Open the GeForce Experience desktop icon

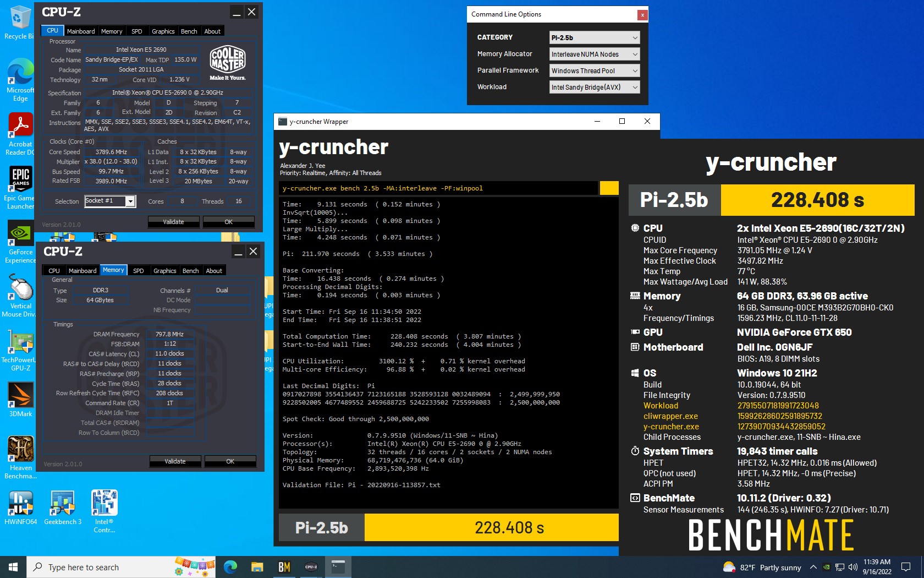click(20, 242)
